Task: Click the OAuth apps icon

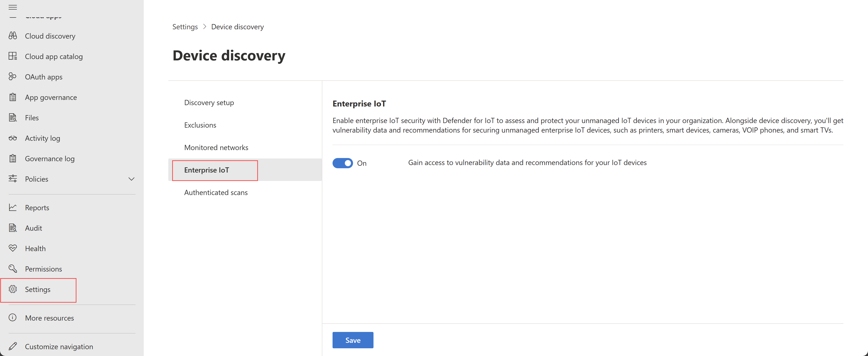Action: click(x=14, y=76)
